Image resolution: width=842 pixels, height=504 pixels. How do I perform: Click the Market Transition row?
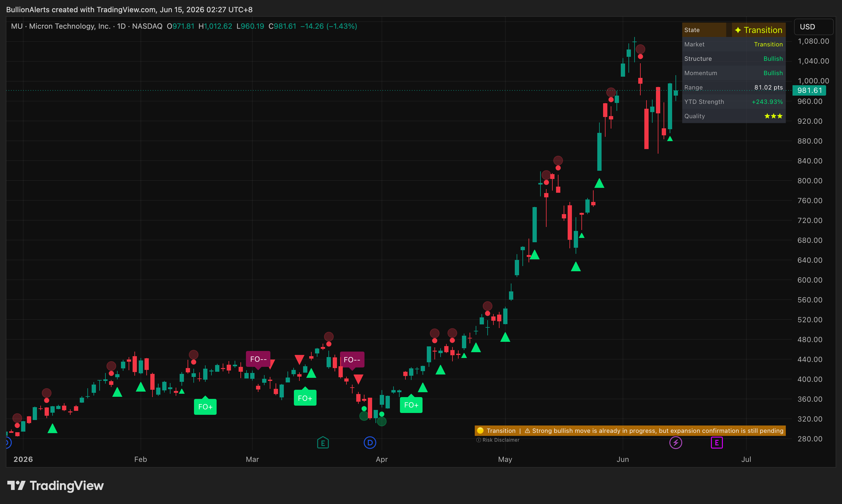(734, 44)
